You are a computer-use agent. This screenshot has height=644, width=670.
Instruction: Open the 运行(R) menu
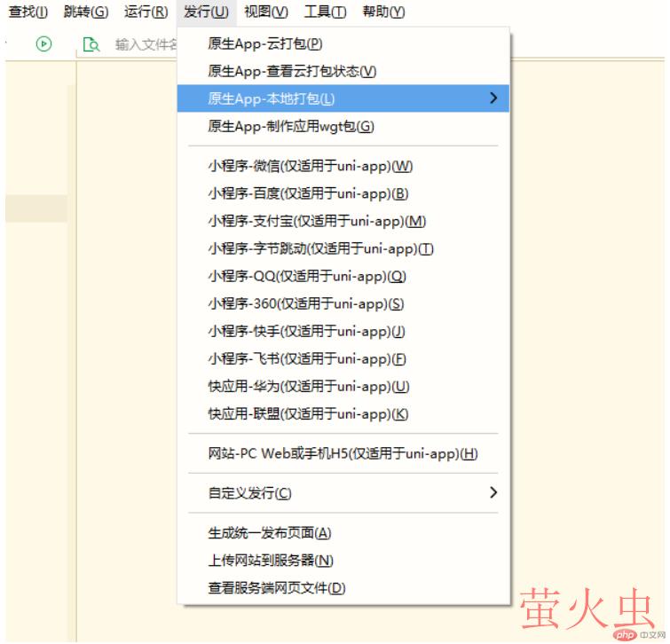(146, 12)
